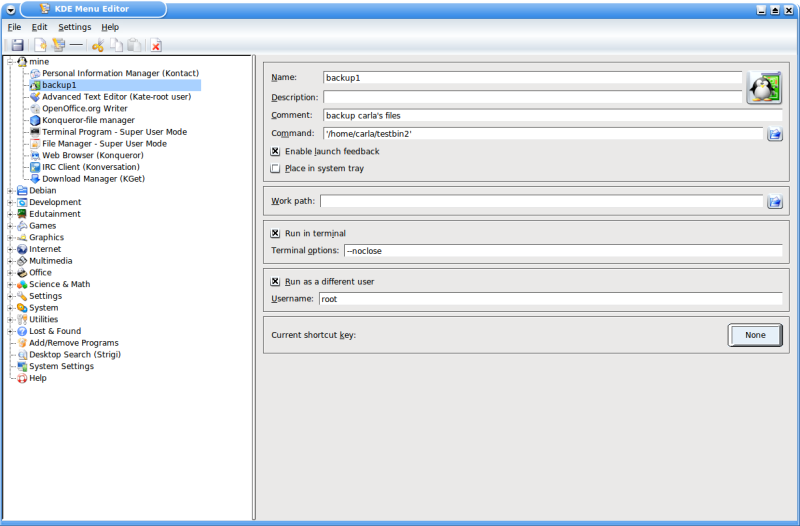The width and height of the screenshot is (800, 526).
Task: Select Advanced Text Editor (Kate-root user)
Action: (x=116, y=97)
